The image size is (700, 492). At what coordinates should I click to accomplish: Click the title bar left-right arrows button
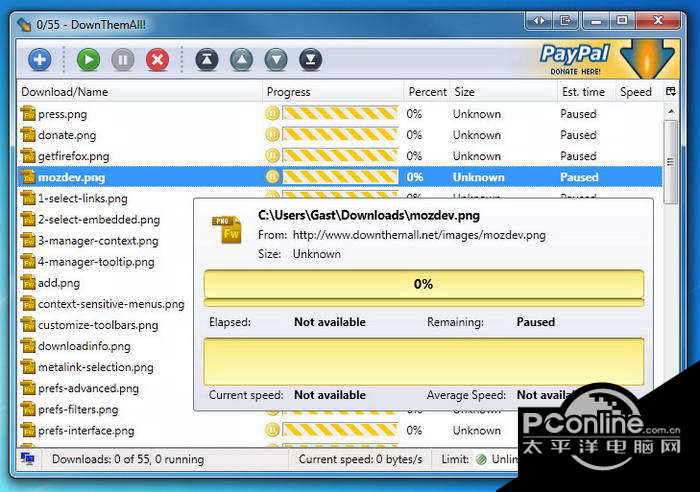pos(539,21)
